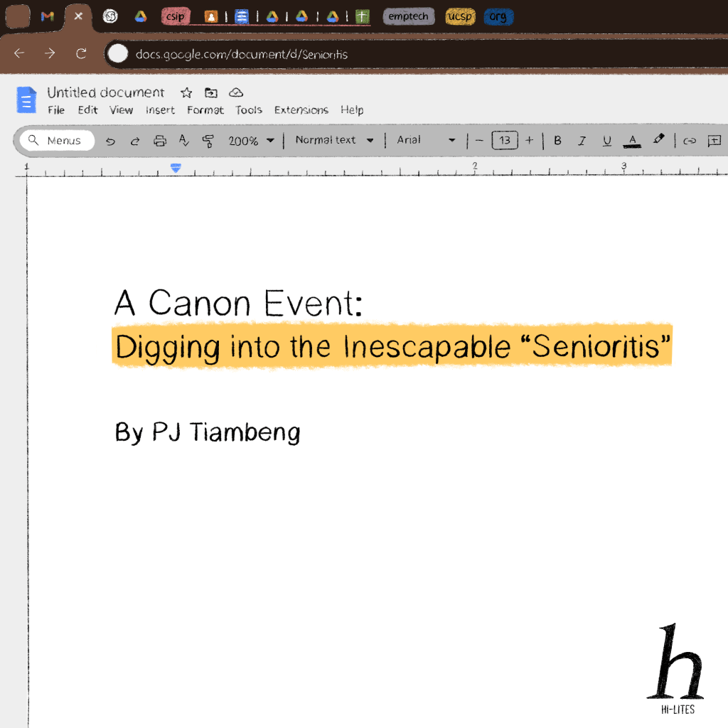Run spelling and grammar check icon

click(x=183, y=141)
